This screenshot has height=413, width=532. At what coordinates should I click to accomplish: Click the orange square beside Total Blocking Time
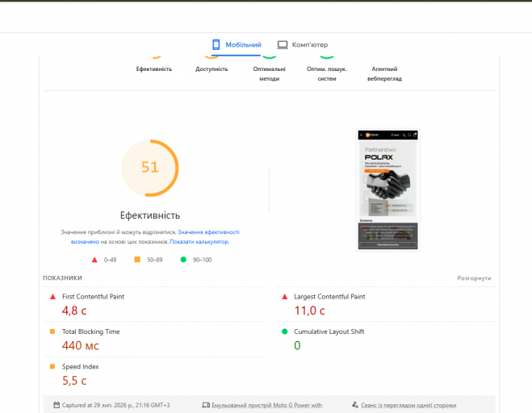(x=52, y=332)
